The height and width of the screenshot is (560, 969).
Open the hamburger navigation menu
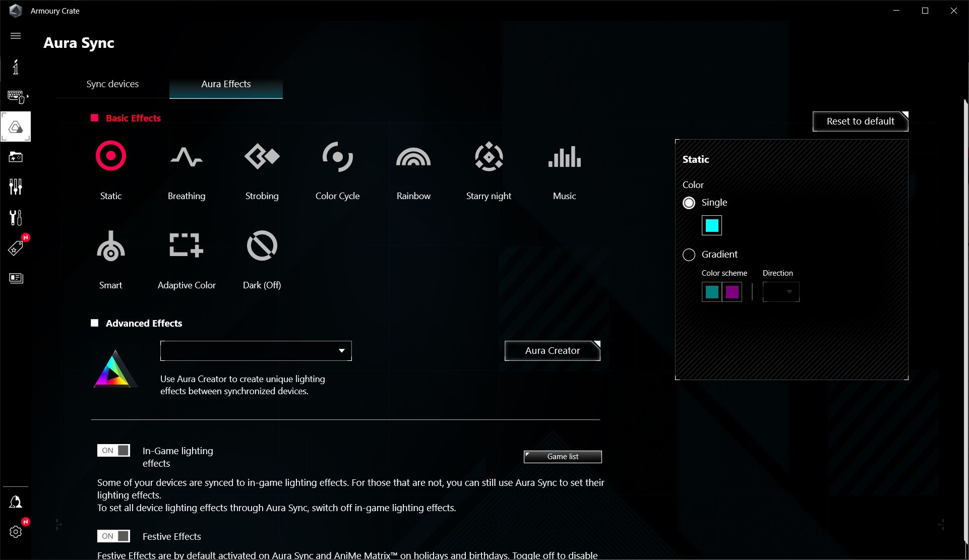click(x=16, y=36)
